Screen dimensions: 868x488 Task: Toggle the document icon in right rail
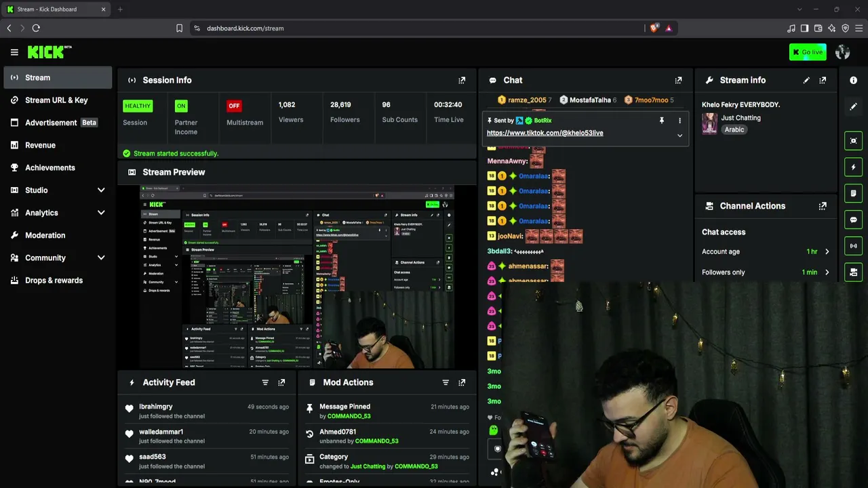click(x=854, y=193)
